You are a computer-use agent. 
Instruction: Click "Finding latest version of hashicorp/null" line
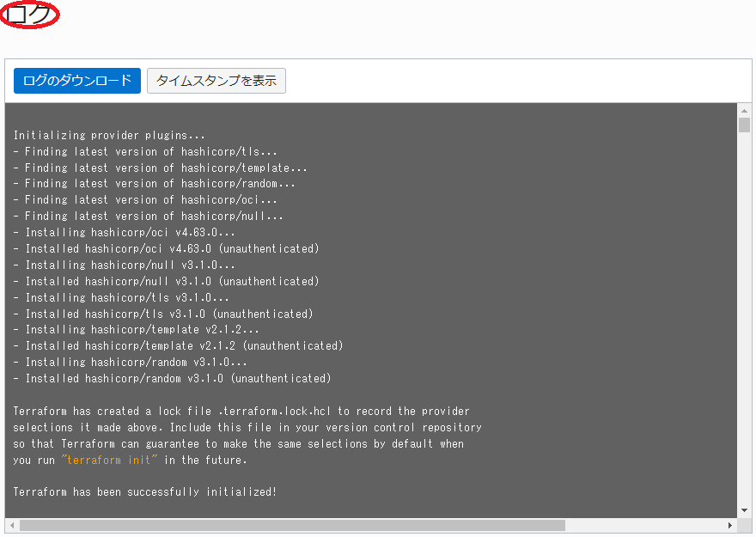149,216
